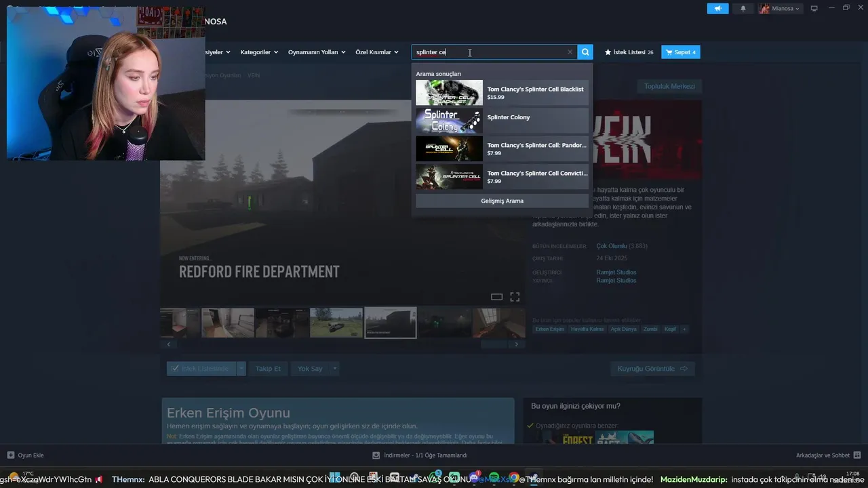Select the Keşif tag
The image size is (868, 488).
[670, 329]
